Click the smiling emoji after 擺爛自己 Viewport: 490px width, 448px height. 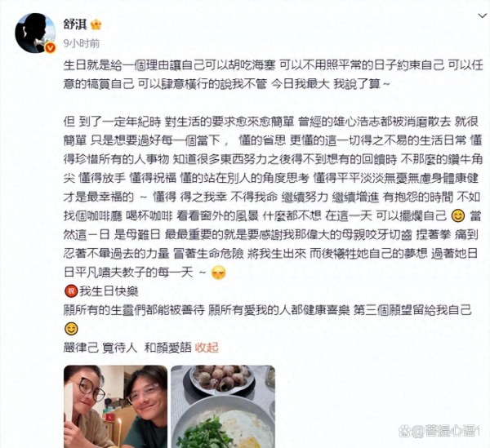tap(458, 216)
